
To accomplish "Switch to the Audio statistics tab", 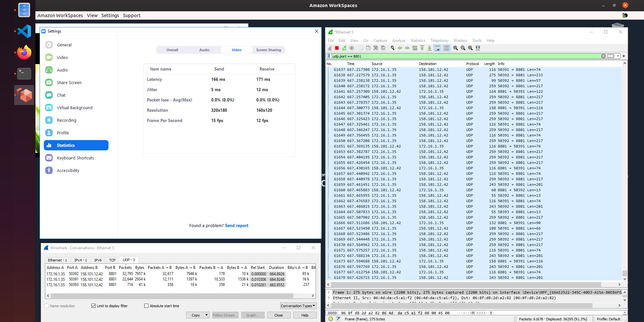I will coord(204,50).
